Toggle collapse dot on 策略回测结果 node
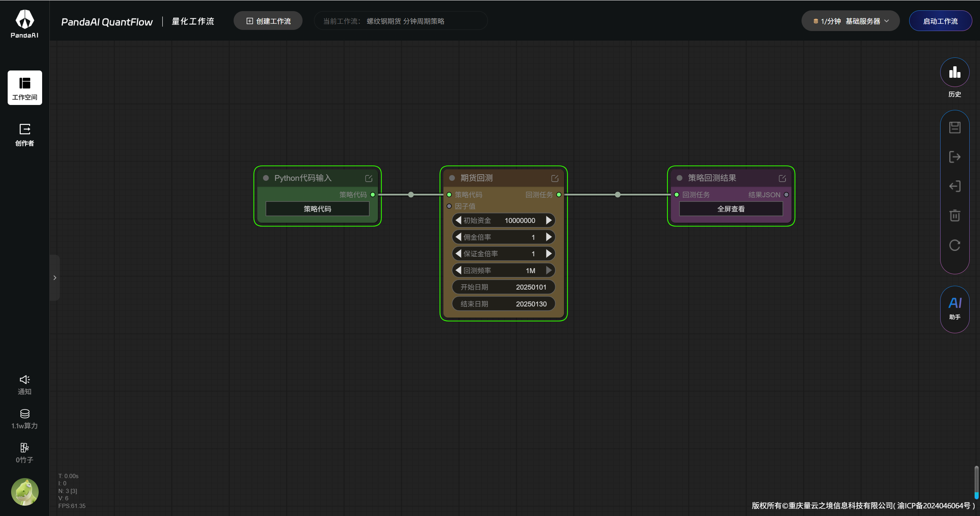Screen dimensions: 980x516 pyautogui.click(x=679, y=178)
